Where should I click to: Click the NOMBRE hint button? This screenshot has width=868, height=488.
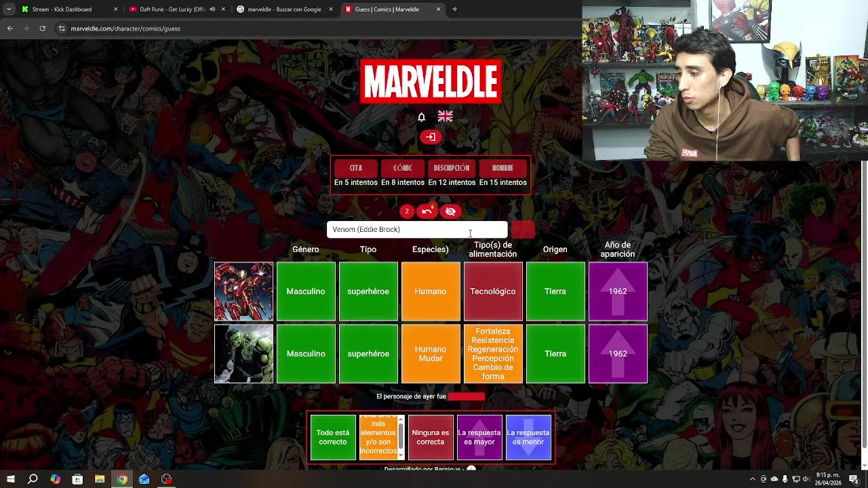point(502,168)
